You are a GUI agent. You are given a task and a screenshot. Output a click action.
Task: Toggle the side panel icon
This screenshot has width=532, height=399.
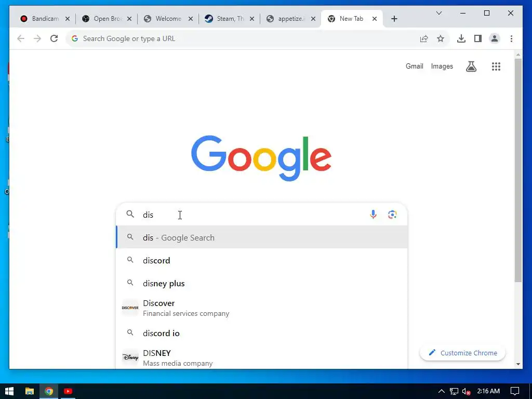[x=478, y=38]
